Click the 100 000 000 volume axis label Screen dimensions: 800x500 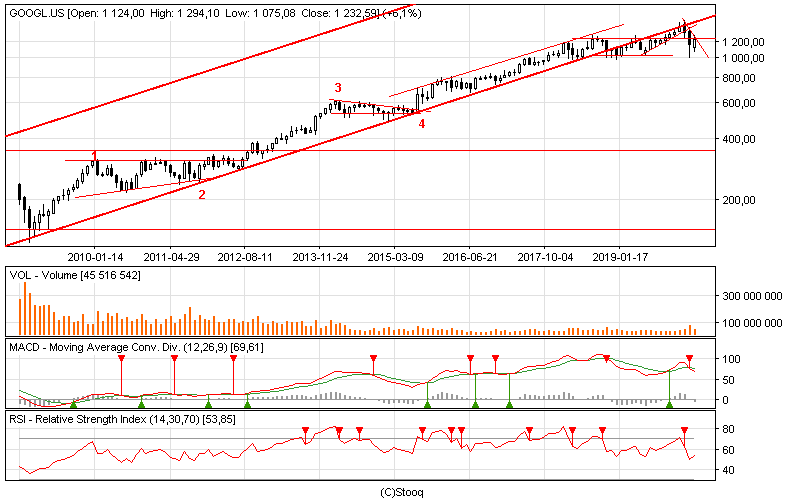tap(752, 323)
